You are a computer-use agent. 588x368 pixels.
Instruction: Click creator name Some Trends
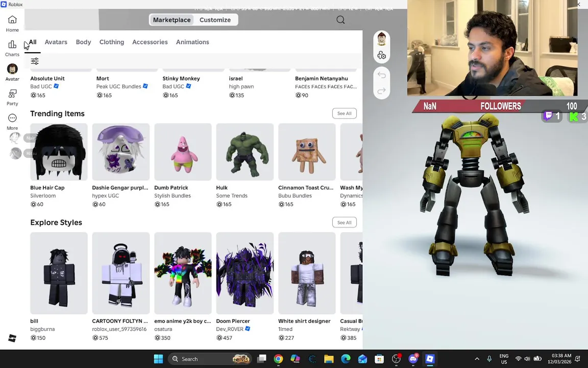pyautogui.click(x=232, y=196)
